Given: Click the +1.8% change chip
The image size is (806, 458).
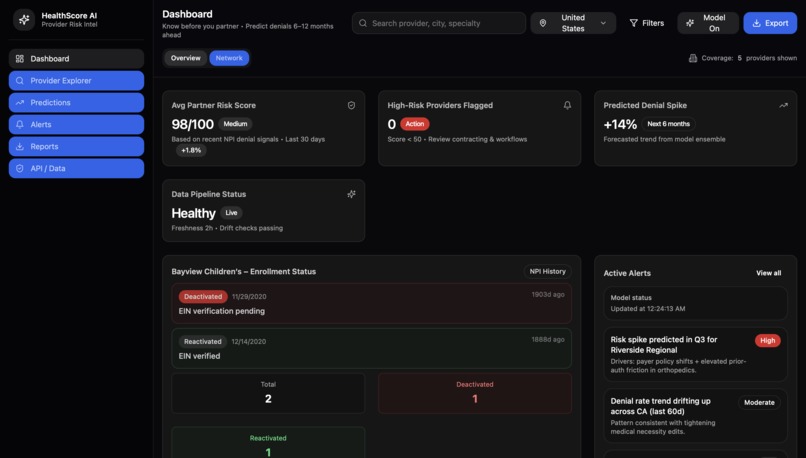Looking at the screenshot, I should tap(191, 151).
